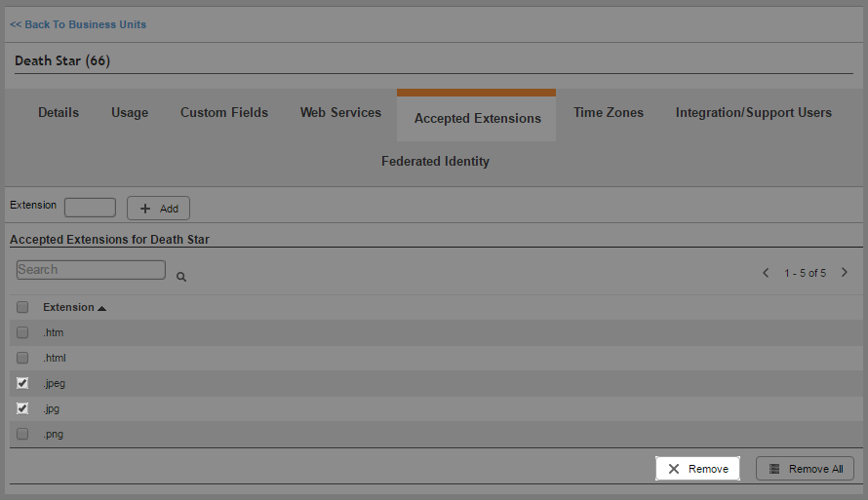This screenshot has height=500, width=868.
Task: Check the .html extension checkbox
Action: click(x=22, y=358)
